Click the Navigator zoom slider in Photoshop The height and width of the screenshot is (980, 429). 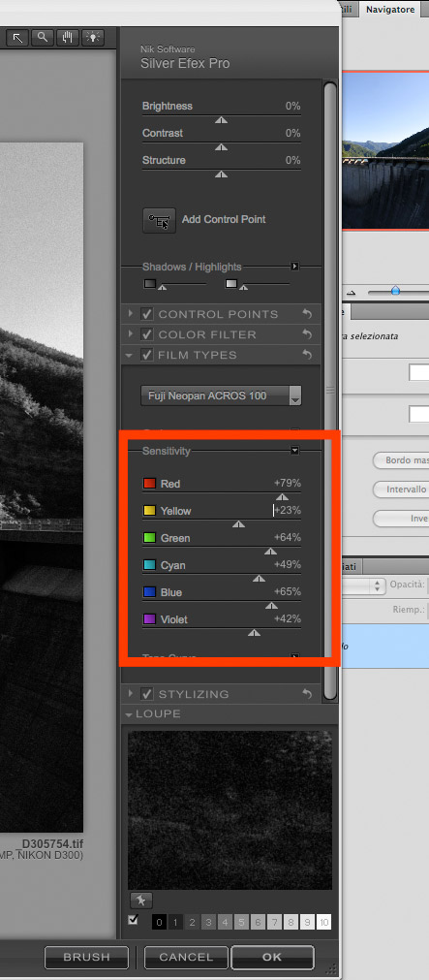[395, 291]
